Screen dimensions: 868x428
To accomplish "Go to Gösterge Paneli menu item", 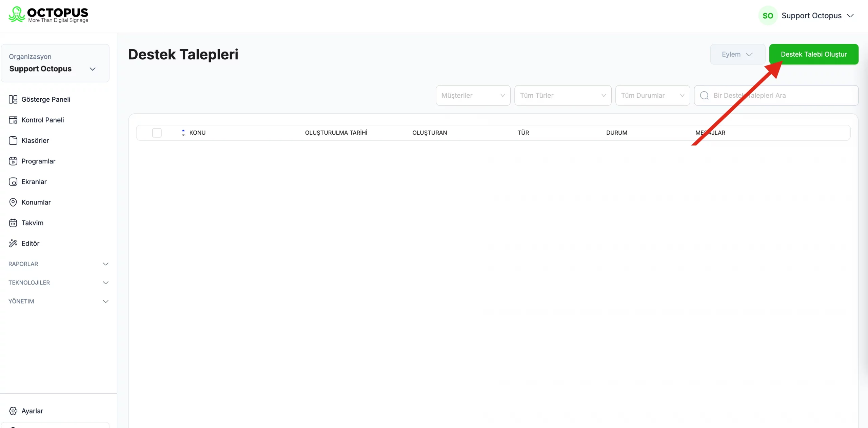I will 46,99.
